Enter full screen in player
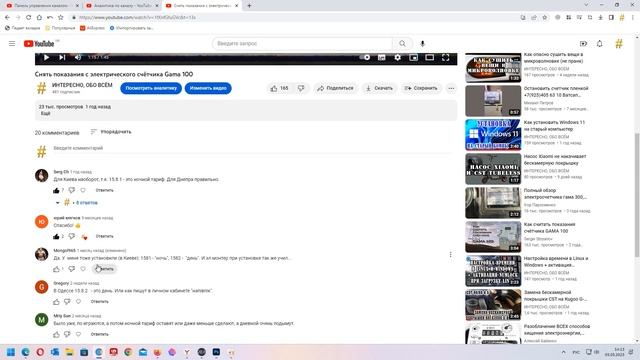640x360 pixels. (x=445, y=58)
